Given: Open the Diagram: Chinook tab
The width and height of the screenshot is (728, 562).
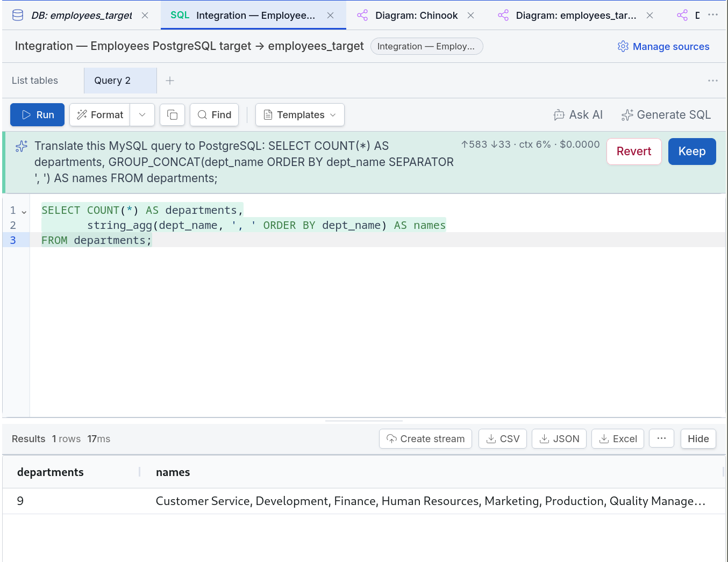Looking at the screenshot, I should pyautogui.click(x=416, y=16).
